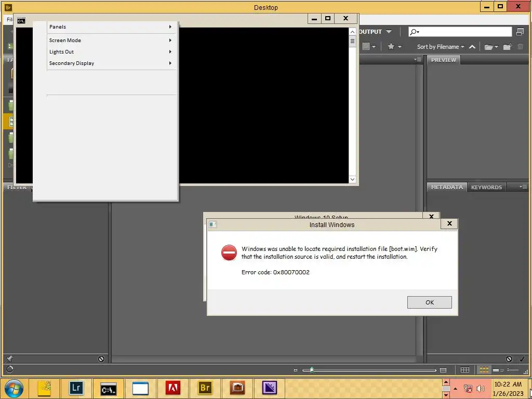
Task: Click larger thumbnail size icon
Action: (443, 370)
